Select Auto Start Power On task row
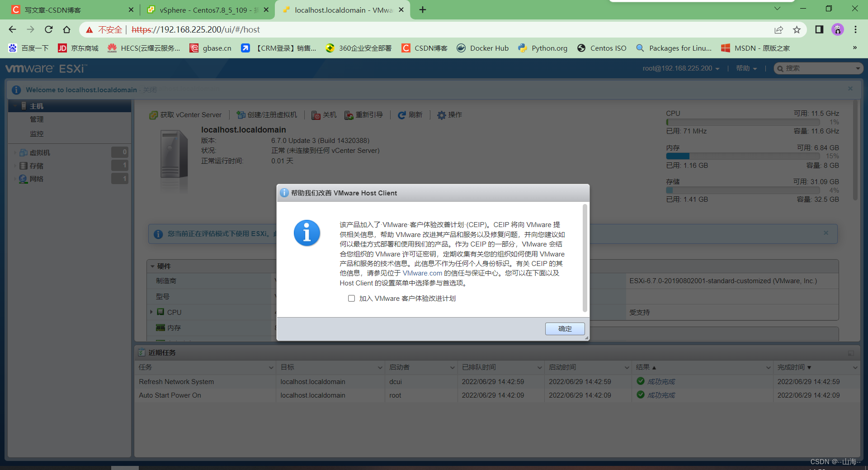 [x=497, y=395]
